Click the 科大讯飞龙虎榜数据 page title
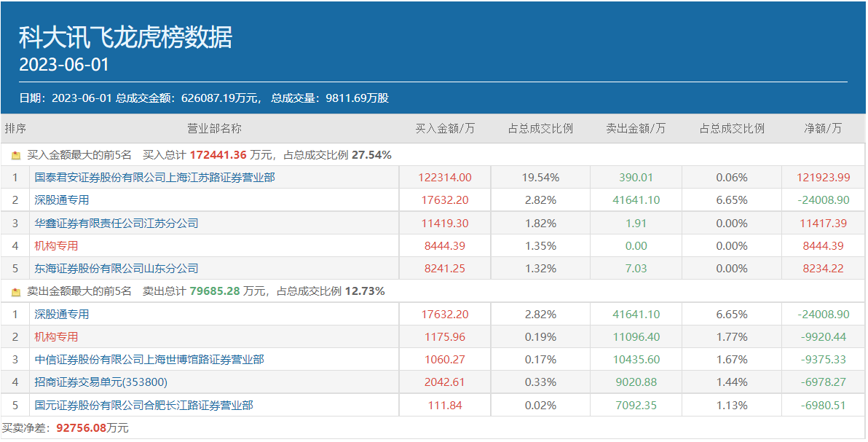The width and height of the screenshot is (868, 442). tap(125, 36)
